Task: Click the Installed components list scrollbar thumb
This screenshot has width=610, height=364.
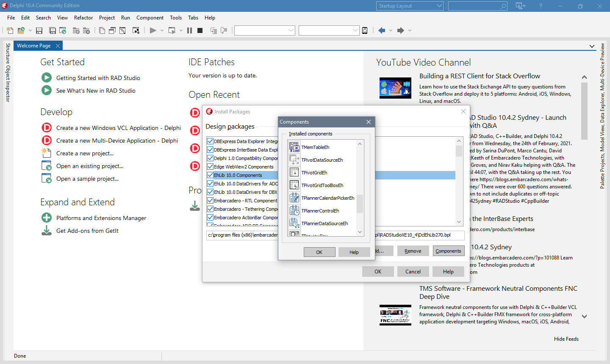Action: coord(360,204)
